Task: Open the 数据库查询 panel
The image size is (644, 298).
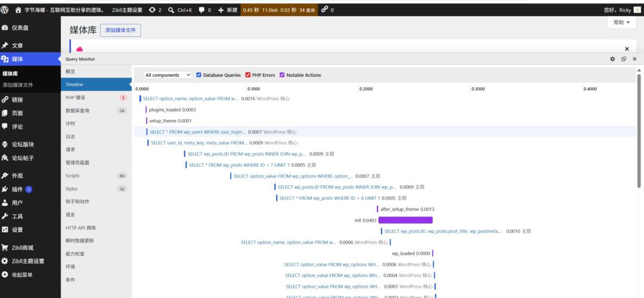Action: pos(97,110)
